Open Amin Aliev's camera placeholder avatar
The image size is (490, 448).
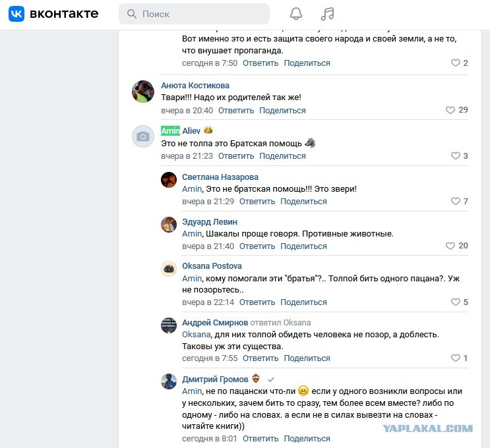[143, 136]
